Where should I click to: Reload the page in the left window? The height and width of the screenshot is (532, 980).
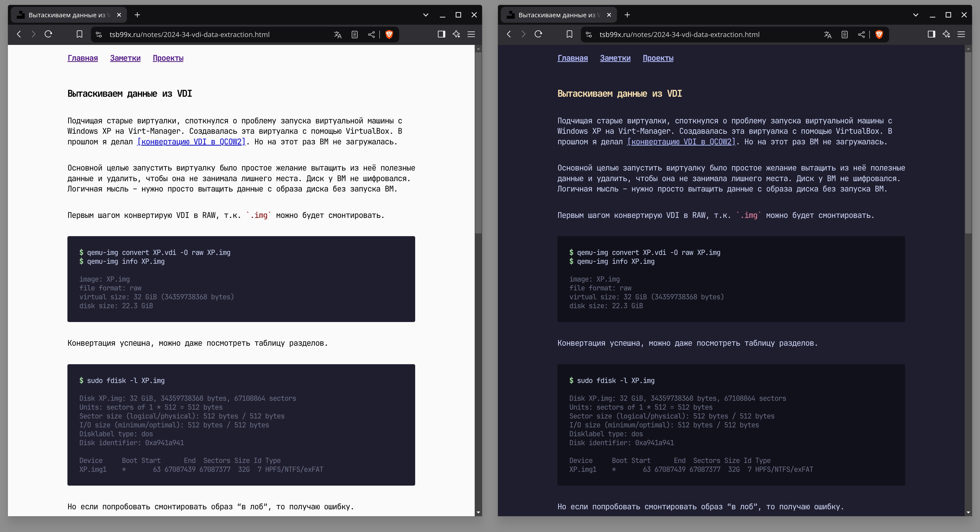tap(48, 34)
